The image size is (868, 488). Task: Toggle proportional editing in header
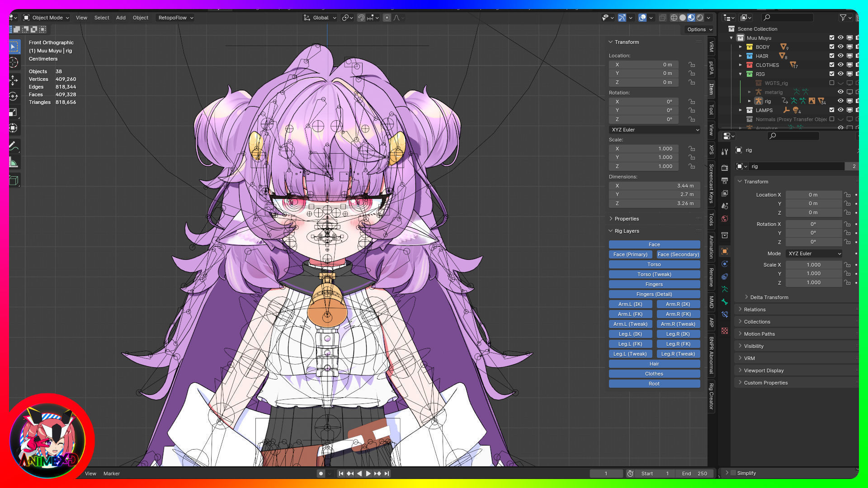tap(387, 18)
